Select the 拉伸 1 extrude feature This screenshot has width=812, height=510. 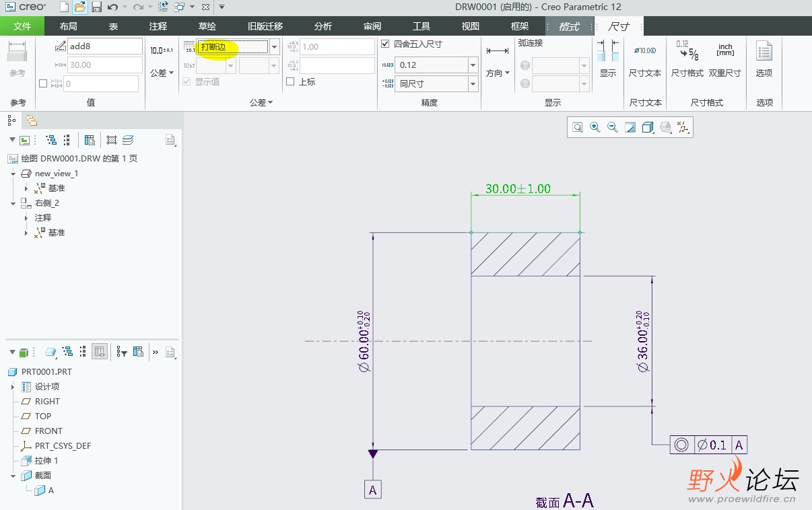pos(40,461)
